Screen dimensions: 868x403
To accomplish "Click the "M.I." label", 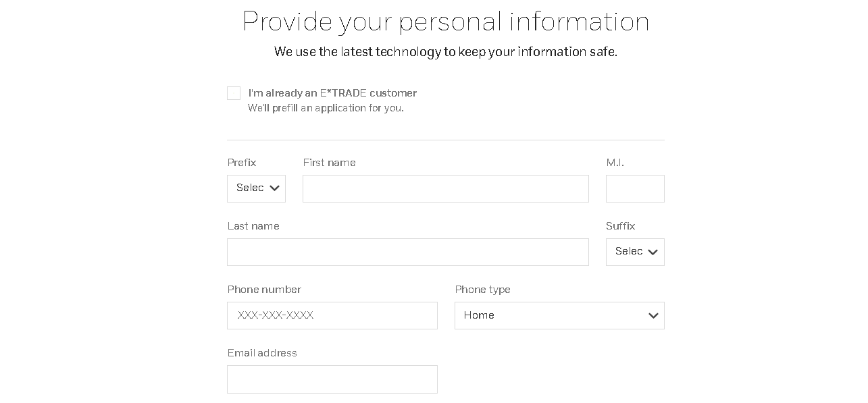I will click(x=615, y=163).
